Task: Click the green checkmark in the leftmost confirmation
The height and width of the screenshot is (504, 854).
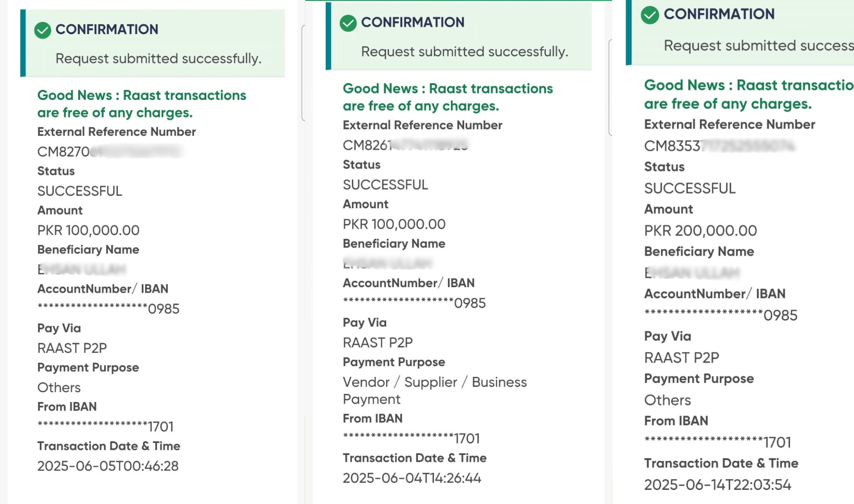Action: (x=43, y=30)
